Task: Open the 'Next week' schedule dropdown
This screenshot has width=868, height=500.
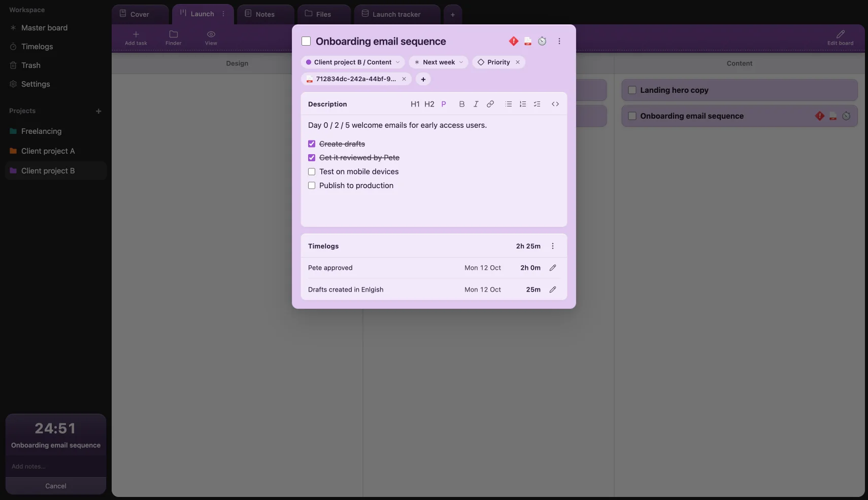Action: tap(439, 62)
